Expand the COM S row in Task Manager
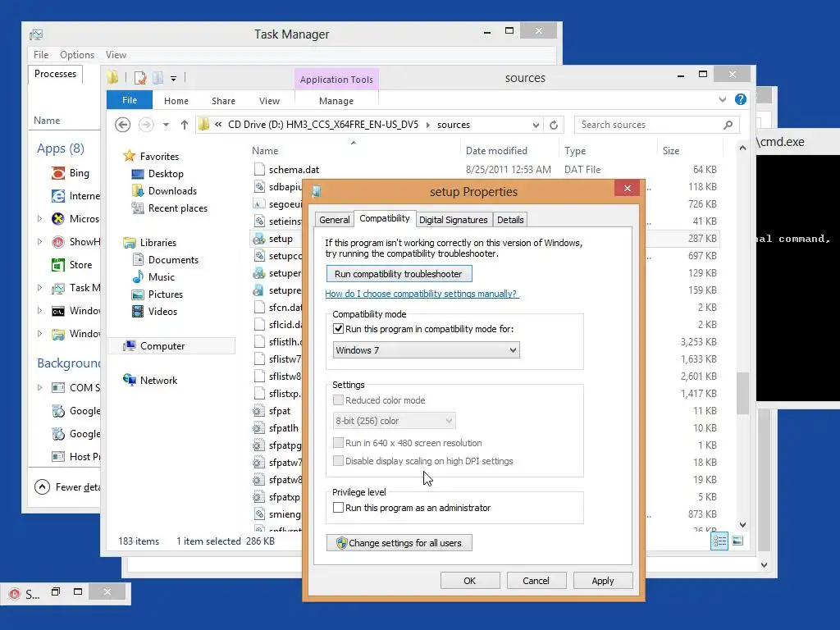 pyautogui.click(x=39, y=387)
